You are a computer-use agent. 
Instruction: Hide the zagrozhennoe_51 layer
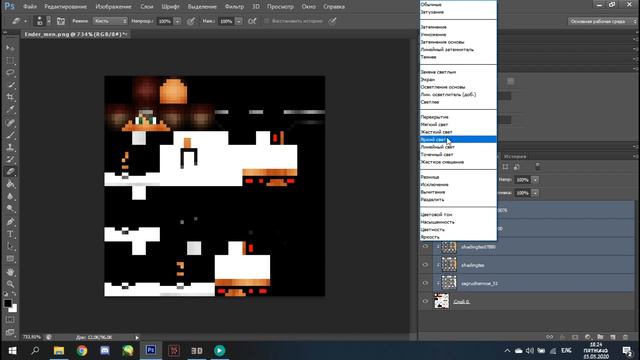pos(425,283)
